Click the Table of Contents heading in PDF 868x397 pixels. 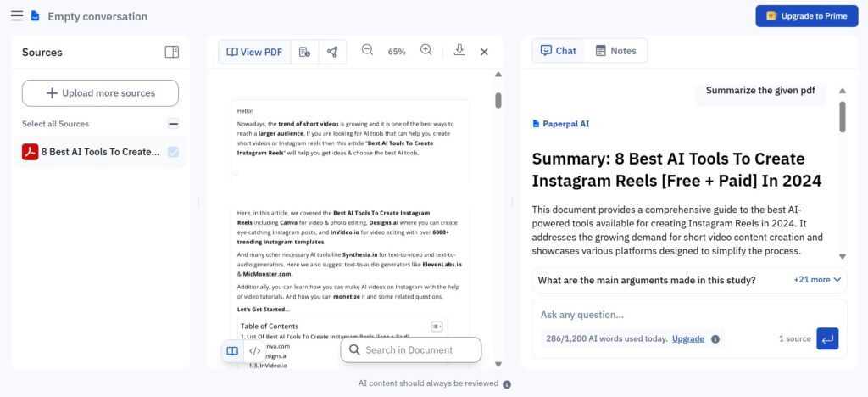point(270,326)
